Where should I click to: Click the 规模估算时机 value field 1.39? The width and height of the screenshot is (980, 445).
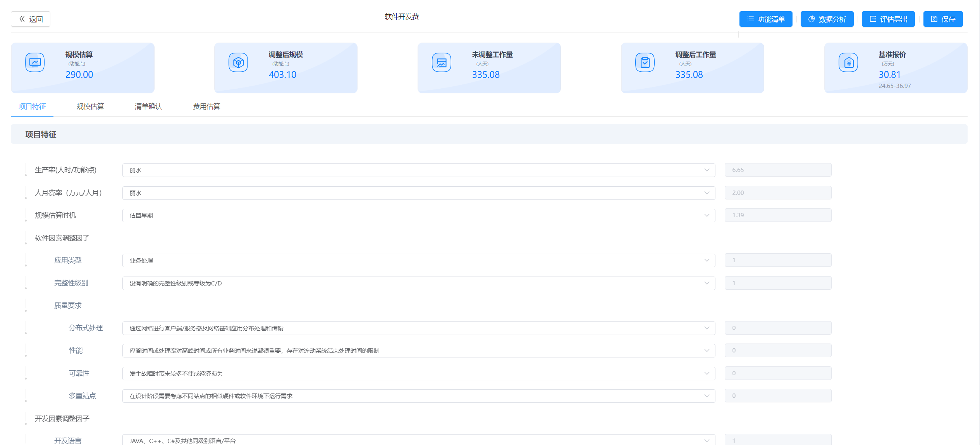[778, 215]
